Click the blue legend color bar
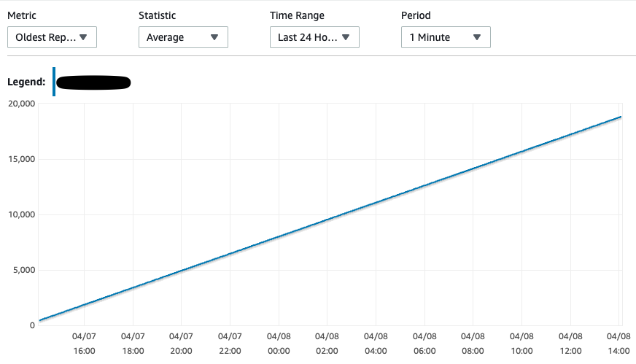Screen dimensions: 636x364 point(54,82)
